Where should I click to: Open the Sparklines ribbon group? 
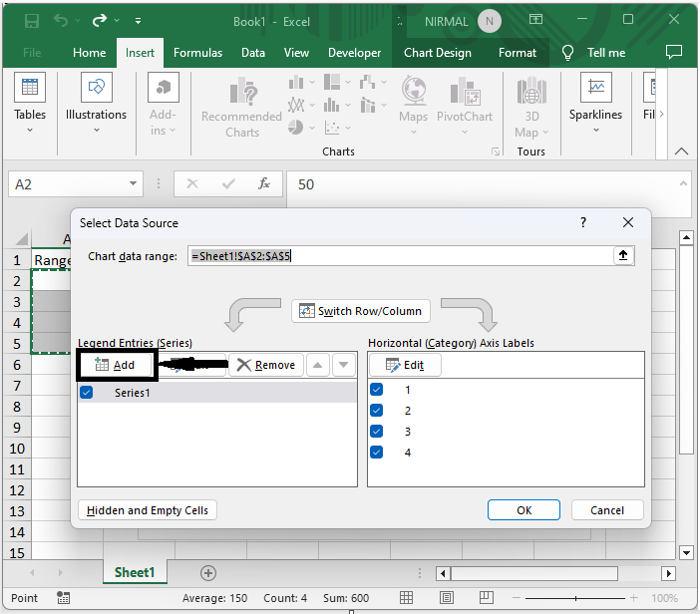(x=595, y=104)
